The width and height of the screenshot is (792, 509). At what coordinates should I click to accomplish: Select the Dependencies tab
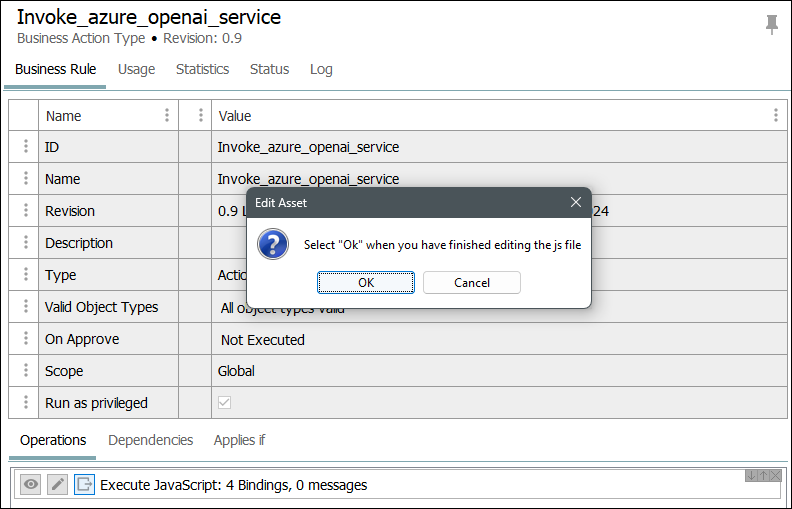(x=150, y=440)
